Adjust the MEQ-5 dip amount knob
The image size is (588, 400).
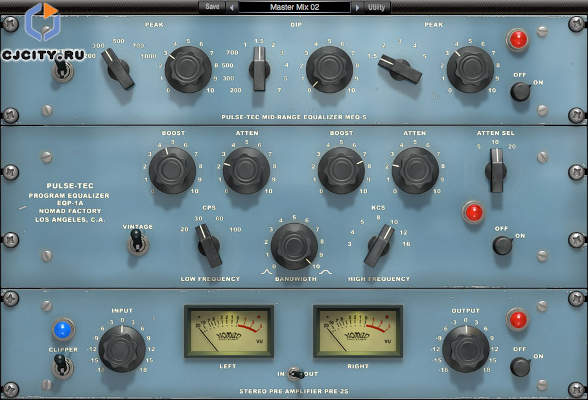[x=329, y=69]
